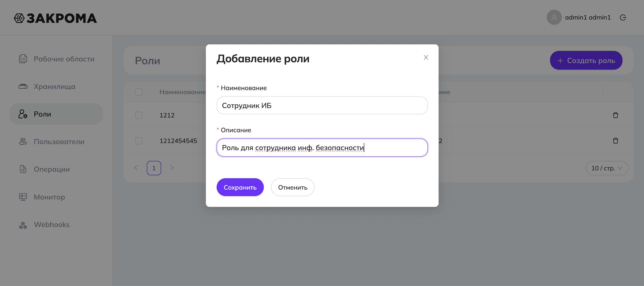This screenshot has width=644, height=286.
Task: Select the Роли menu item
Action: point(56,114)
